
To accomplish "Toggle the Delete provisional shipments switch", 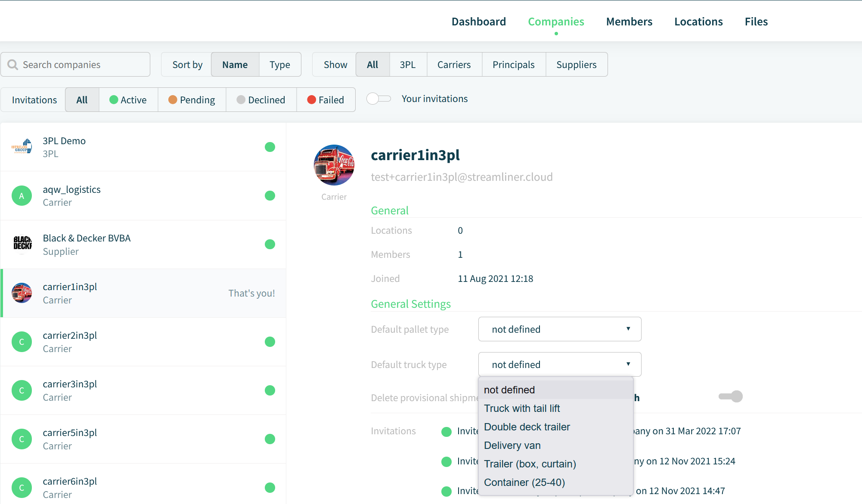I will [731, 396].
